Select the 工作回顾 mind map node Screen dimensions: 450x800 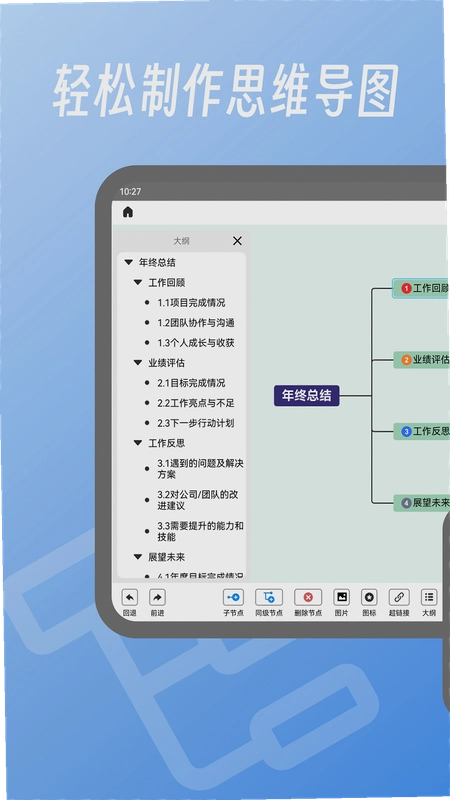421,288
